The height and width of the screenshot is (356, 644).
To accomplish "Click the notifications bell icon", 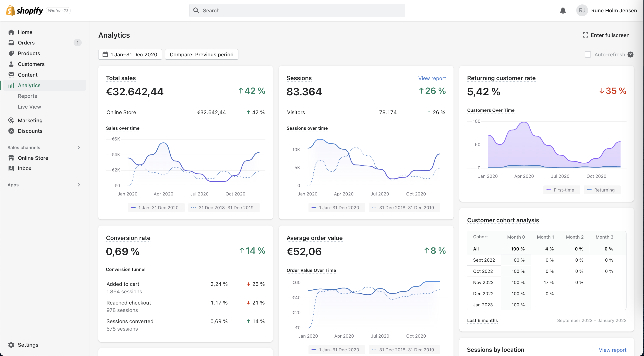I will coord(563,10).
